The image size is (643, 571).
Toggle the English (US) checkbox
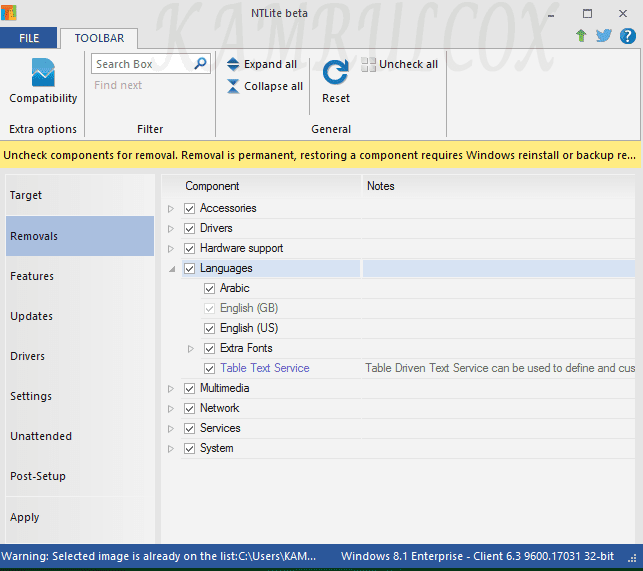click(209, 329)
